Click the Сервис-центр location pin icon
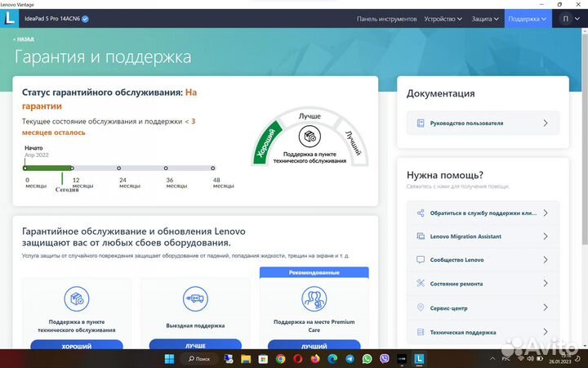Viewport: 588px width, 368px height. tap(421, 307)
